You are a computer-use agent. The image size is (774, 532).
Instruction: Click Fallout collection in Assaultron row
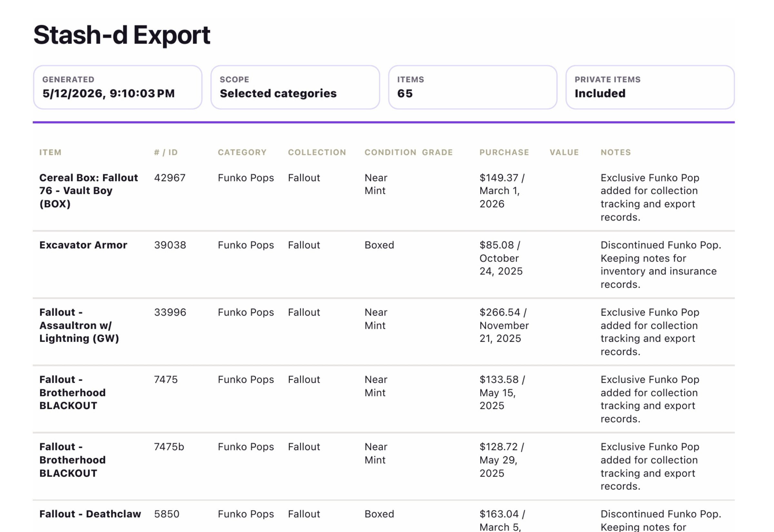click(304, 312)
